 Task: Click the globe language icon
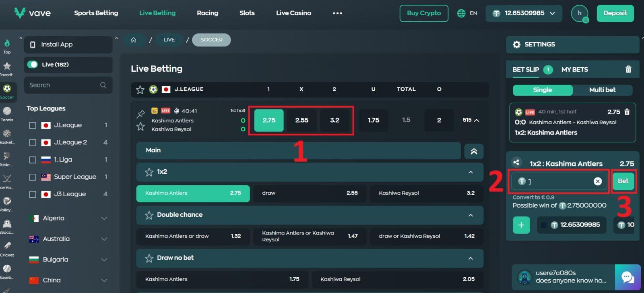[461, 13]
